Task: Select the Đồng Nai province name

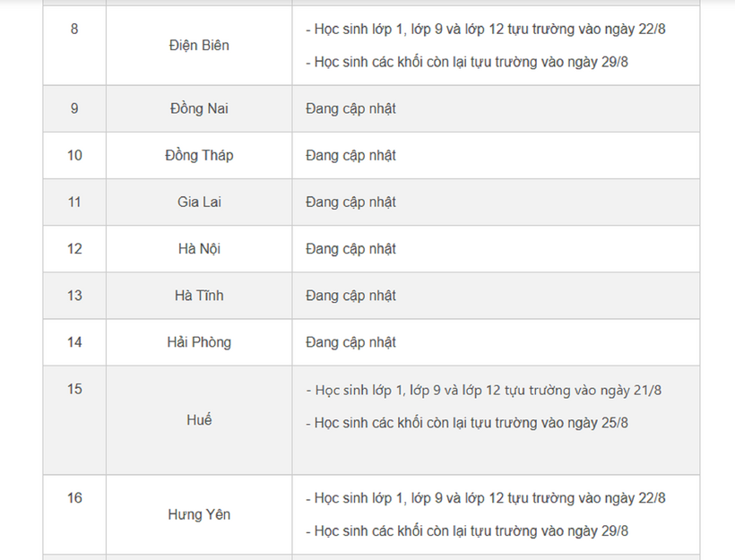Action: click(x=198, y=108)
